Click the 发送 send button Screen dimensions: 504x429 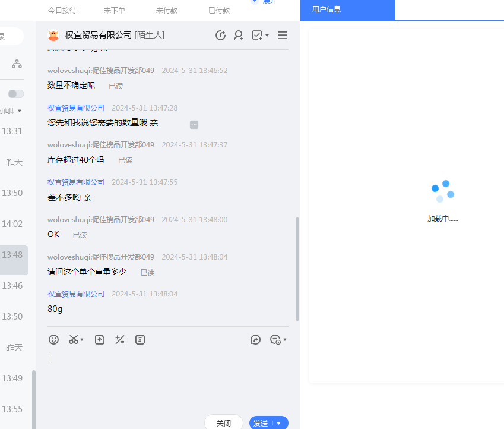(x=261, y=423)
